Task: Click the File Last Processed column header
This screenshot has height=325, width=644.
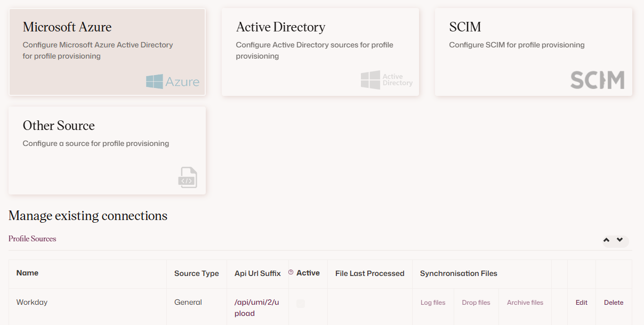Action: (370, 273)
